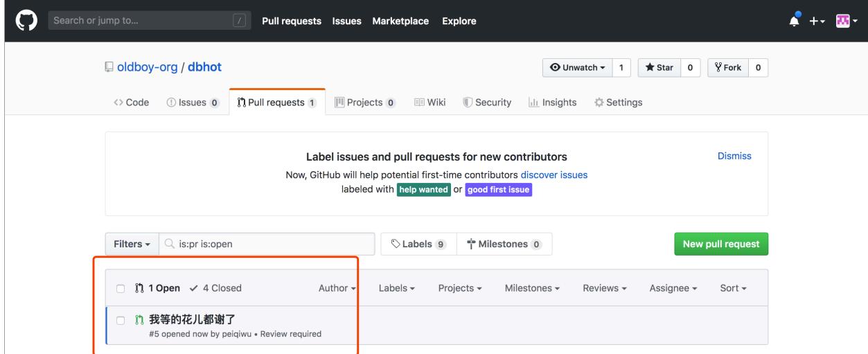
Task: Click the good first issue label
Action: pyautogui.click(x=498, y=189)
